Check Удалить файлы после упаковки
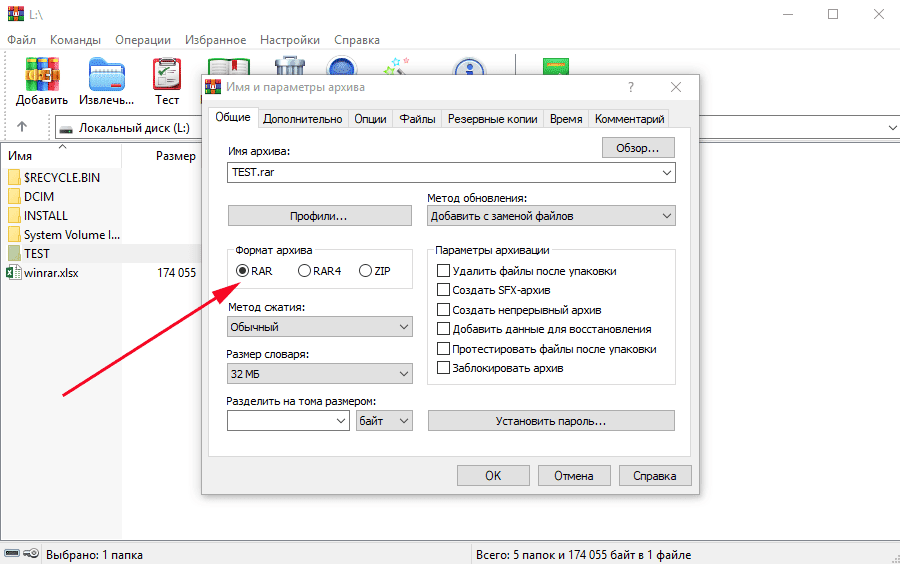900x564 pixels. pos(444,271)
